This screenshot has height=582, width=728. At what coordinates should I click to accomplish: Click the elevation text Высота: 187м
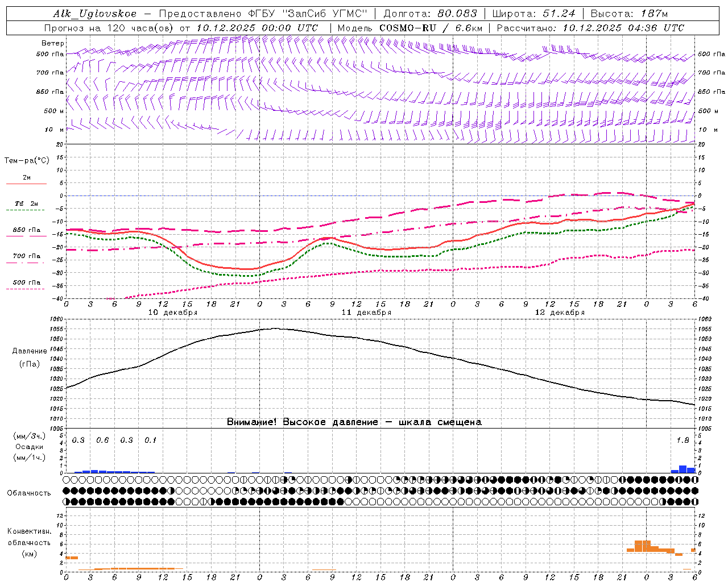(x=630, y=14)
